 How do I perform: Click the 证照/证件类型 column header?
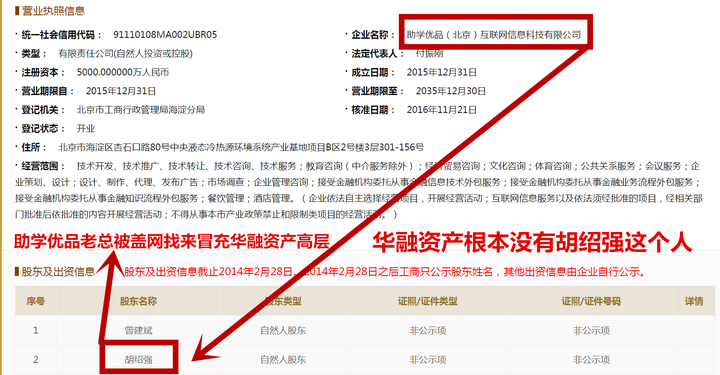[428, 302]
